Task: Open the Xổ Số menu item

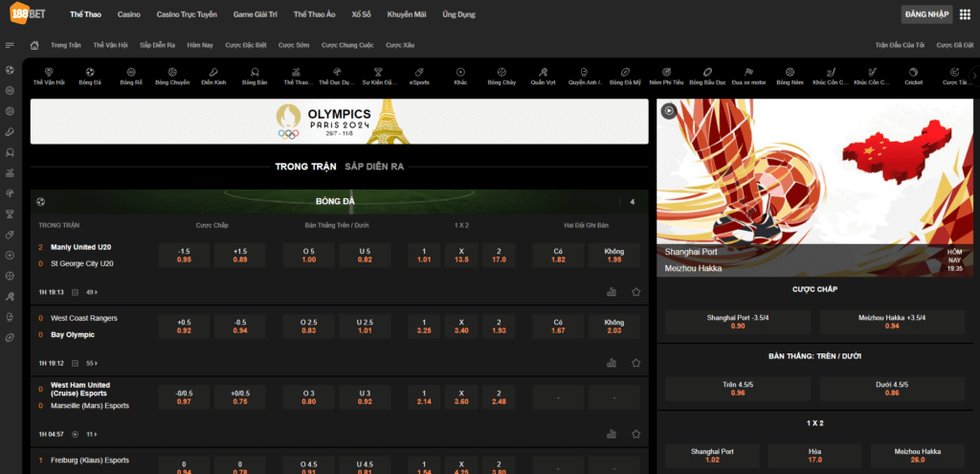Action: click(361, 14)
